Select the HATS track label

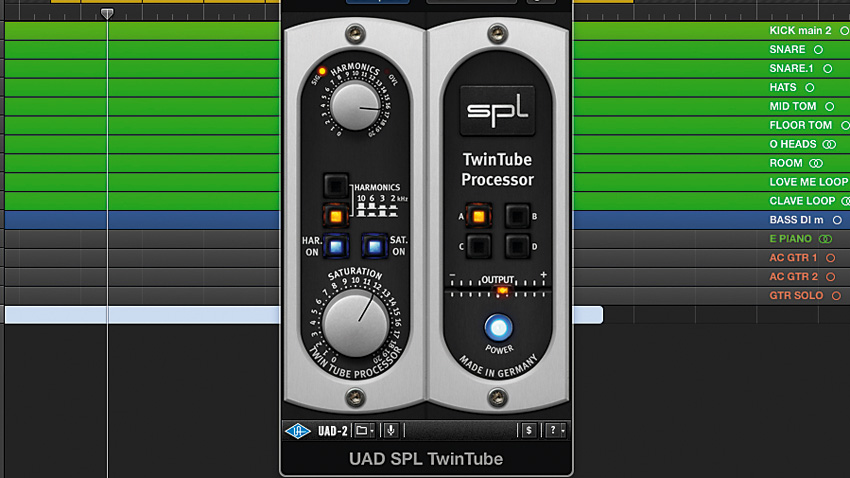coord(783,87)
